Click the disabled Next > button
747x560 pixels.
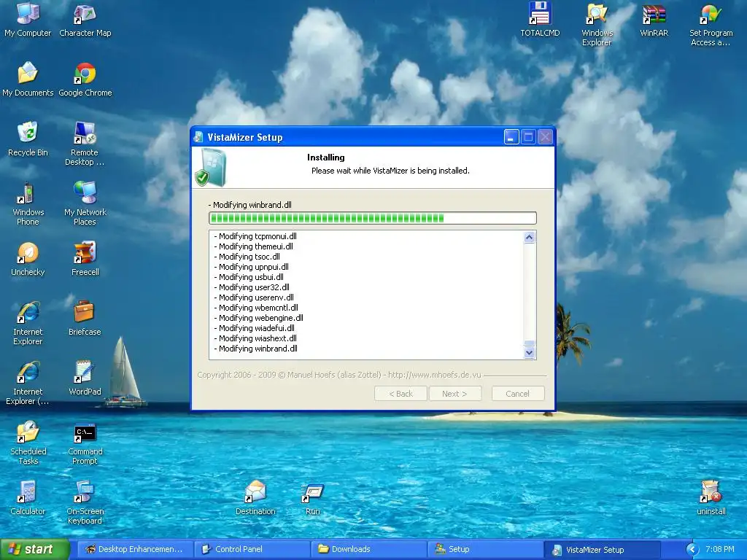[x=455, y=394]
